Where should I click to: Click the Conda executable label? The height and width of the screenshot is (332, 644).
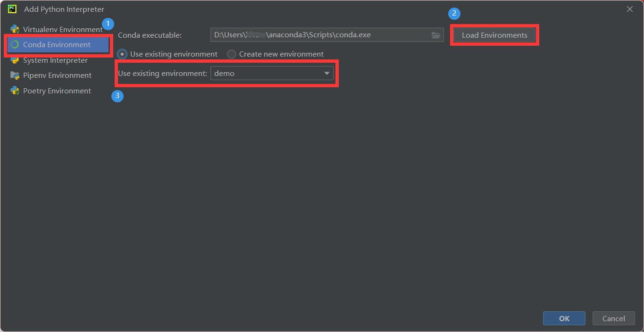pyautogui.click(x=150, y=35)
